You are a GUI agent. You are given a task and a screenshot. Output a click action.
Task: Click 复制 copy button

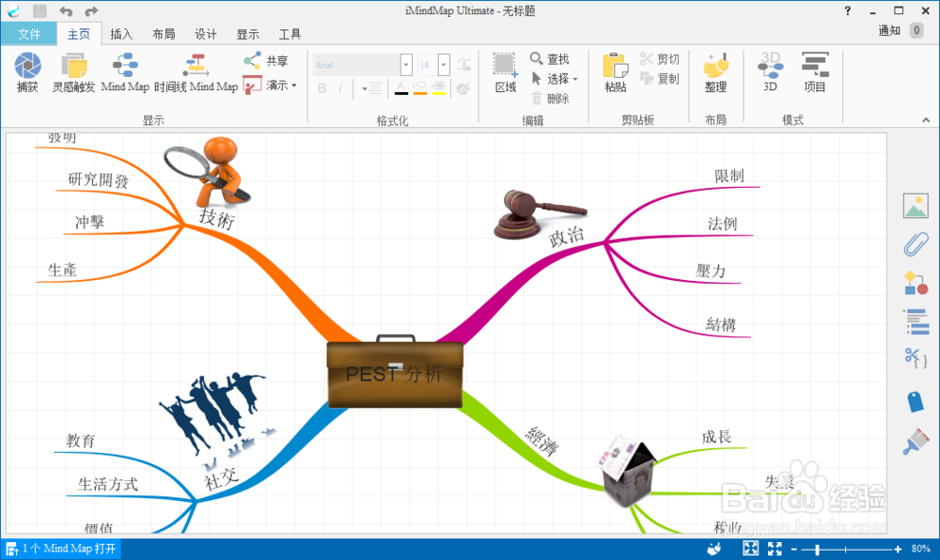660,79
